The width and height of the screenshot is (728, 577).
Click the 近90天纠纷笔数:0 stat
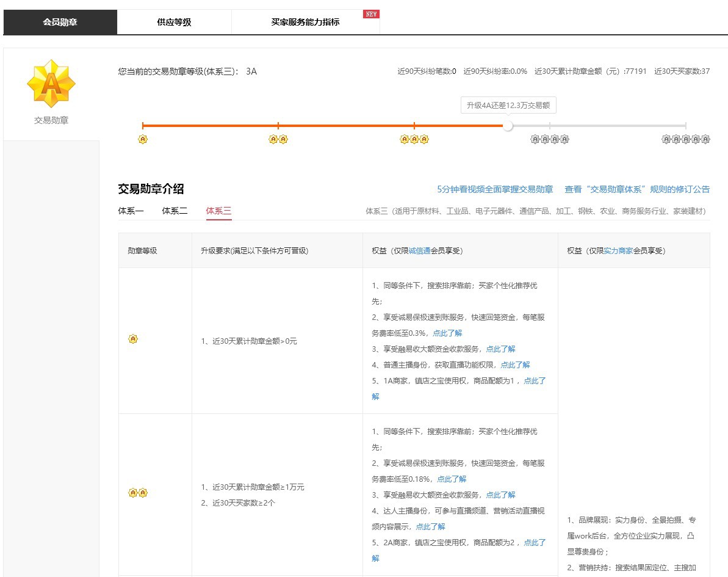[427, 71]
